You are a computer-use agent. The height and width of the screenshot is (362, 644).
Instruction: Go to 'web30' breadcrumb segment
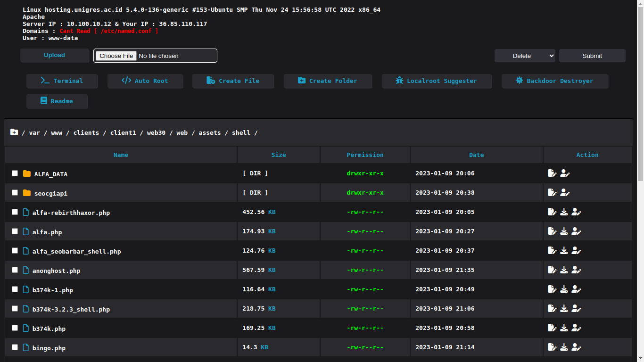coord(156,133)
